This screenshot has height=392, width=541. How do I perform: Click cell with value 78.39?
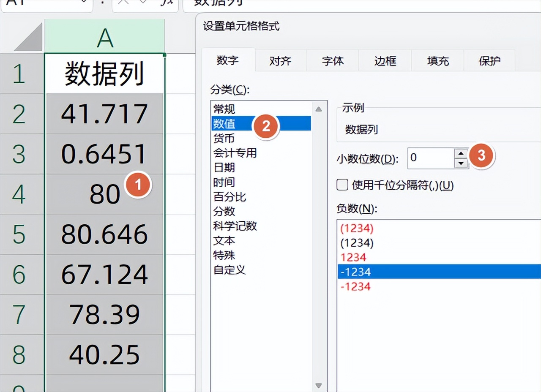click(x=104, y=315)
